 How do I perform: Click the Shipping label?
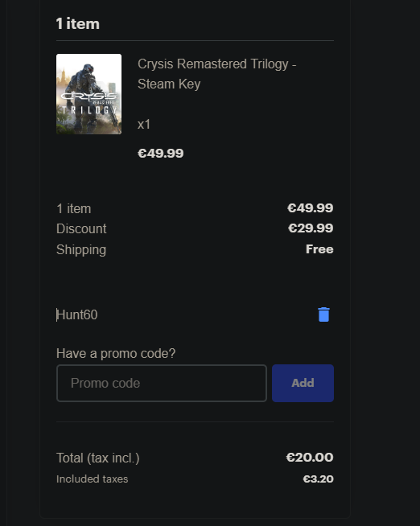[81, 250]
